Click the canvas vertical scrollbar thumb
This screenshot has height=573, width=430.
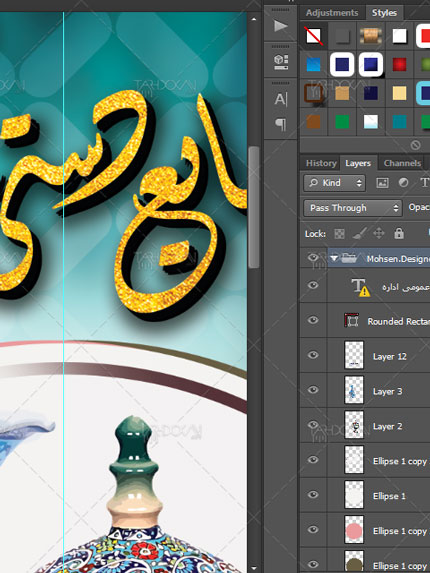(x=254, y=207)
